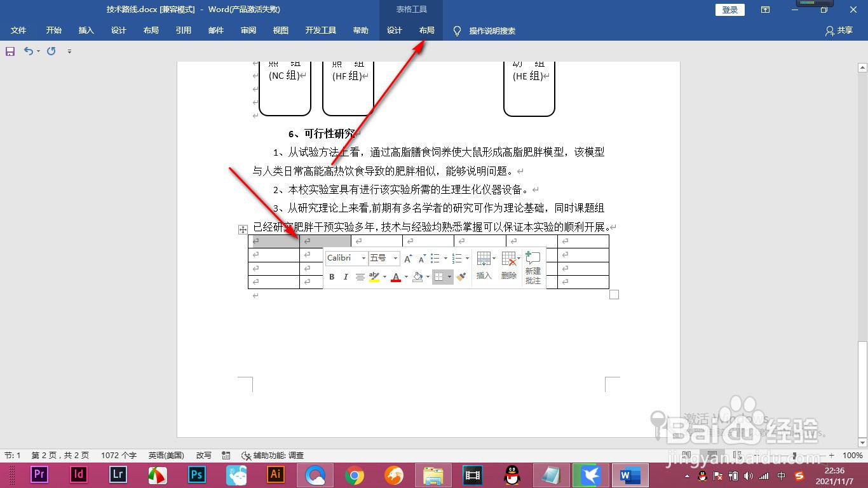Expand the customize Quick Access Toolbar arrow
The image size is (868, 488).
pyautogui.click(x=69, y=51)
